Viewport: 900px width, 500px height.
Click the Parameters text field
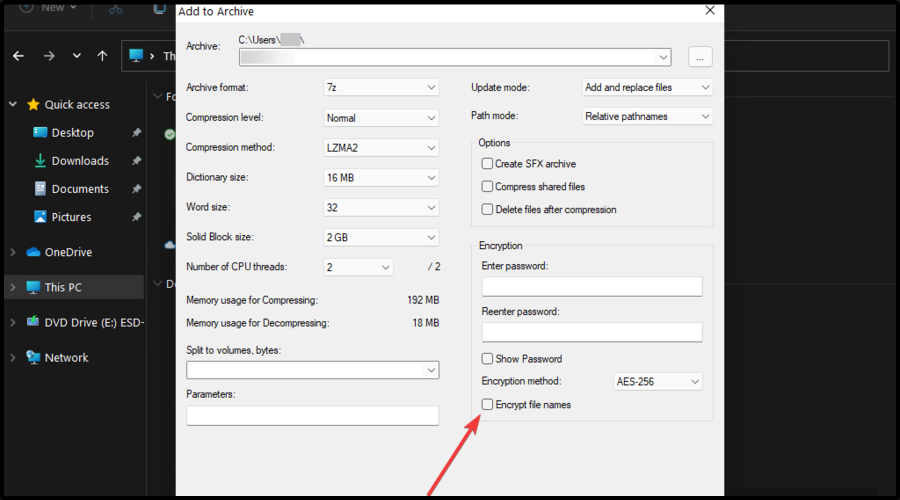[x=312, y=416]
